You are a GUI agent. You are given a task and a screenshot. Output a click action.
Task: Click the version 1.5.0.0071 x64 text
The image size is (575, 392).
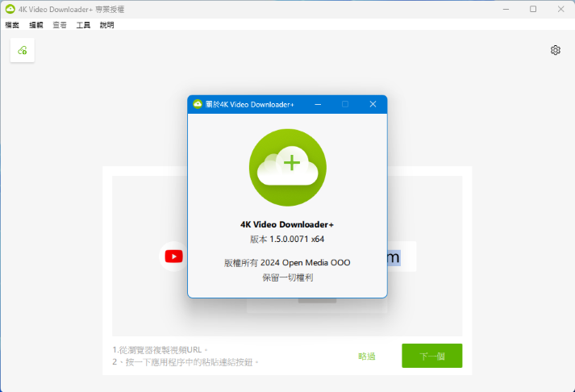[x=287, y=240]
